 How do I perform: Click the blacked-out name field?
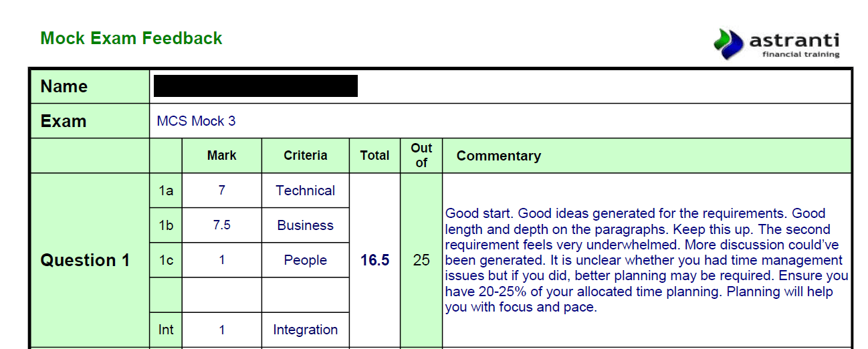click(255, 86)
